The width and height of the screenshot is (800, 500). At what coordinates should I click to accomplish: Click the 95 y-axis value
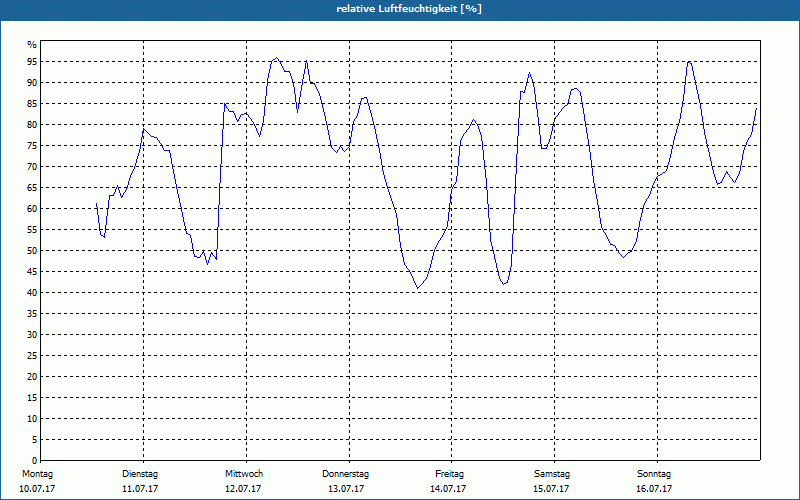(32, 62)
